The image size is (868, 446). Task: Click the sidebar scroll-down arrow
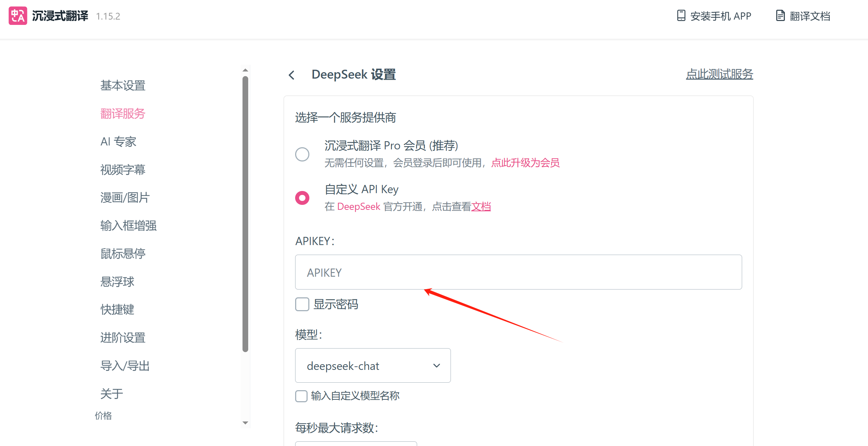[x=245, y=423]
